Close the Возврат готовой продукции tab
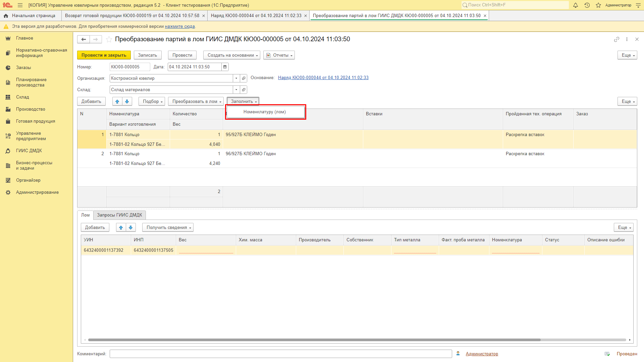 click(204, 16)
